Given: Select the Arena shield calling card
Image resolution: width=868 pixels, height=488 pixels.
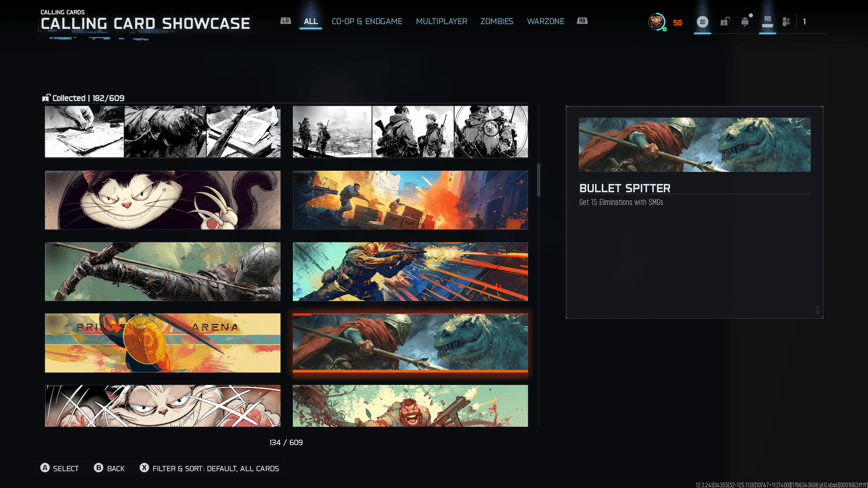Looking at the screenshot, I should point(162,343).
